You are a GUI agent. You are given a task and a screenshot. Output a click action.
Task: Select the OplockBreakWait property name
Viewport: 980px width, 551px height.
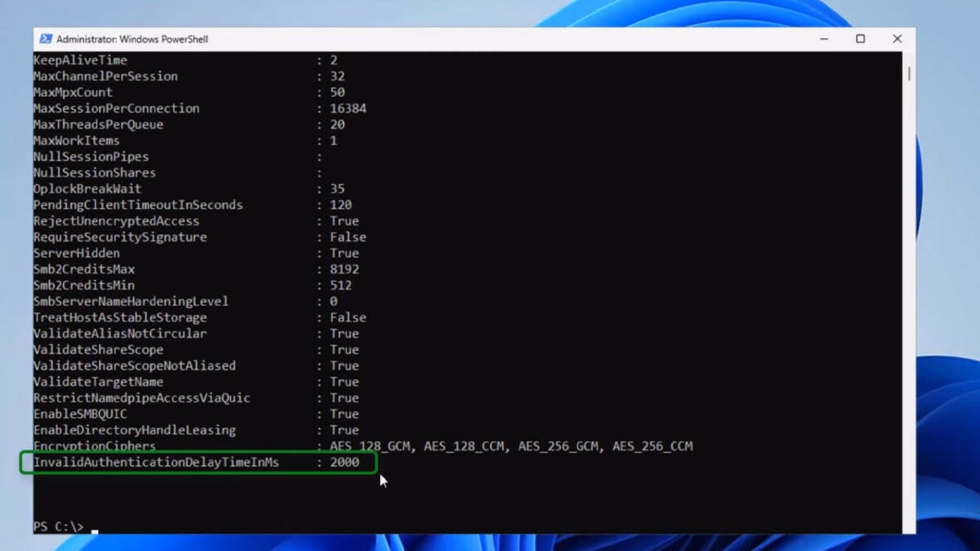click(x=87, y=189)
